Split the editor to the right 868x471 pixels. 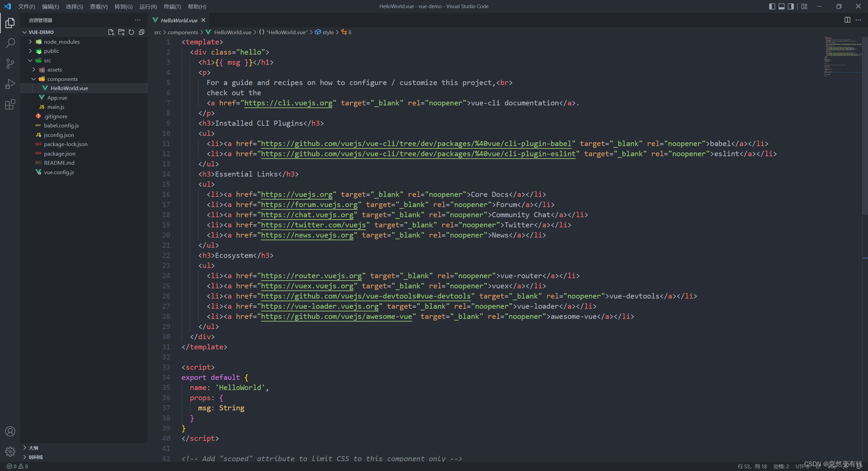[847, 20]
